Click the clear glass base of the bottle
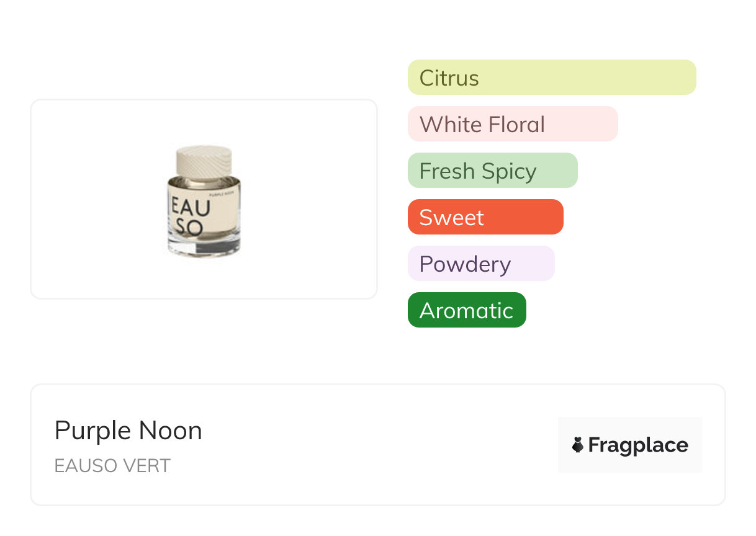This screenshot has height=536, width=756. pos(204,248)
